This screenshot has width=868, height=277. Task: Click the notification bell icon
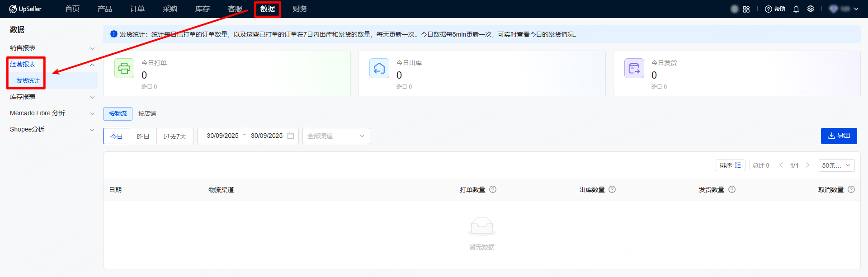coord(796,9)
